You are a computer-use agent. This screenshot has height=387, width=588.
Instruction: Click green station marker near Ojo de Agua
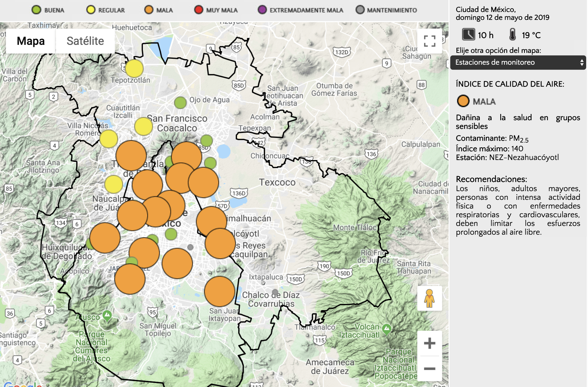click(180, 102)
